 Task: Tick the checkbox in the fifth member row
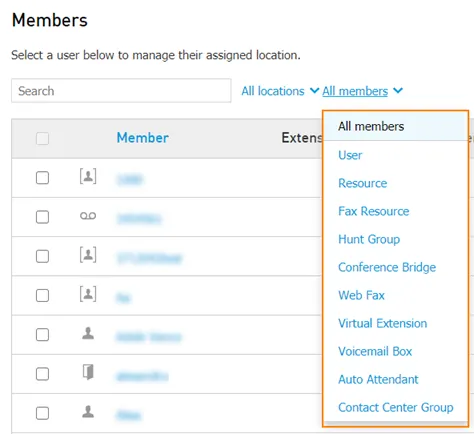pos(42,335)
